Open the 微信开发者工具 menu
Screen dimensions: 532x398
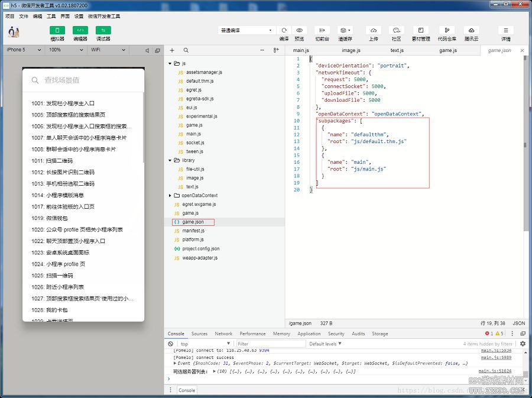click(104, 17)
